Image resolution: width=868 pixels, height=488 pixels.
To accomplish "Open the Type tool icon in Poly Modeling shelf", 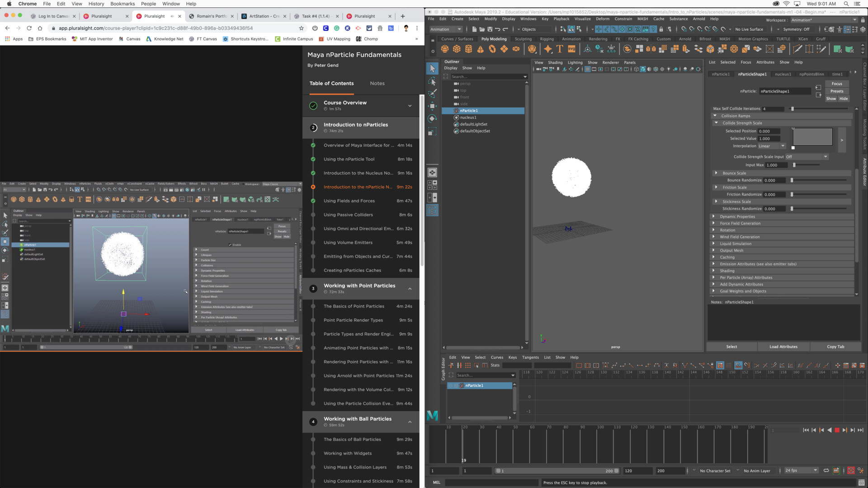I will coord(560,49).
